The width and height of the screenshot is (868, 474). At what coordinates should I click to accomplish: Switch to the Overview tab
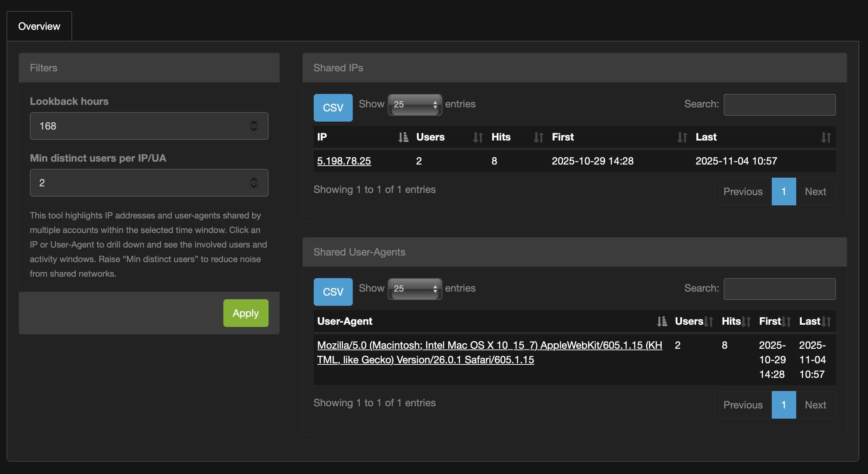[39, 26]
